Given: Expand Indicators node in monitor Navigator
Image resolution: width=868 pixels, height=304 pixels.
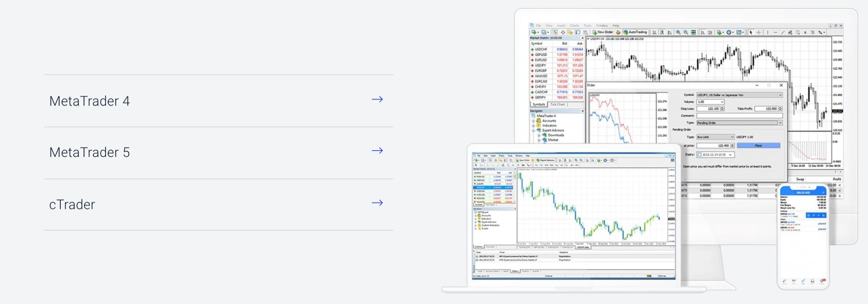Looking at the screenshot, I should [533, 126].
